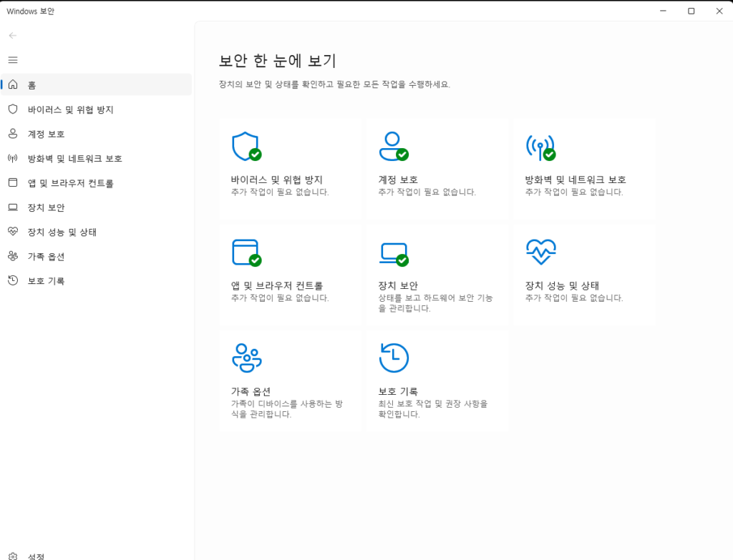Screen dimensions: 733x560
Task: Click the antenna icon beside 방화벽 in sidebar
Action: click(x=13, y=158)
